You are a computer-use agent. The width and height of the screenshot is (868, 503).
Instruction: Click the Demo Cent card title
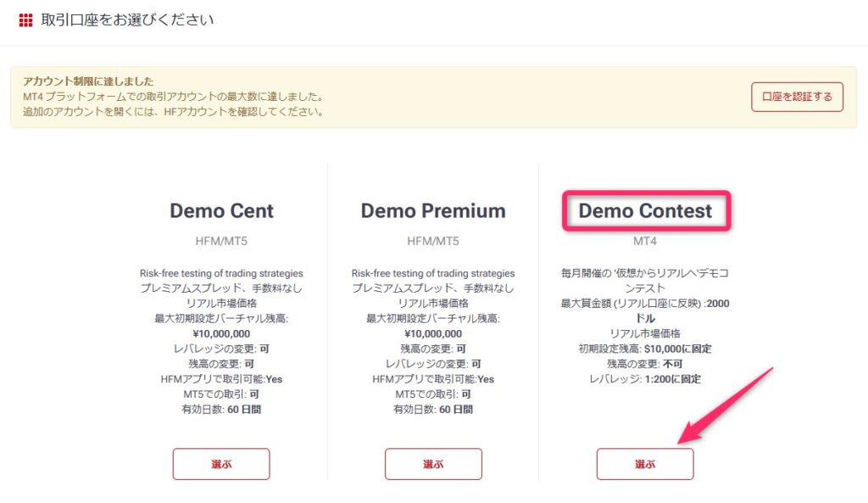221,210
